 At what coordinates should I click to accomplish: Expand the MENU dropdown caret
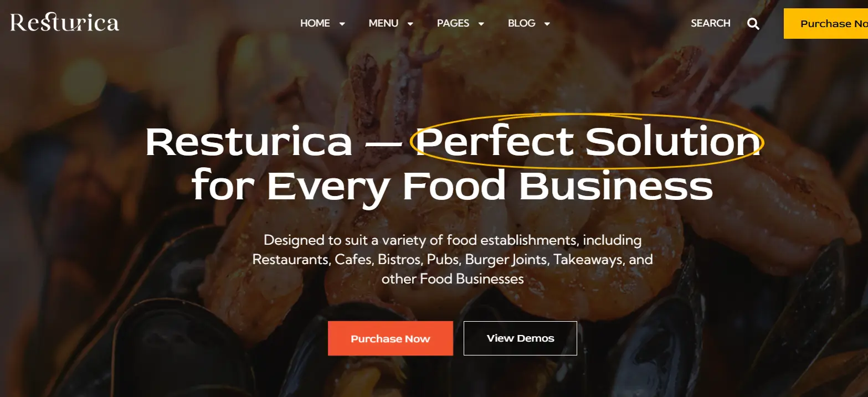point(410,24)
